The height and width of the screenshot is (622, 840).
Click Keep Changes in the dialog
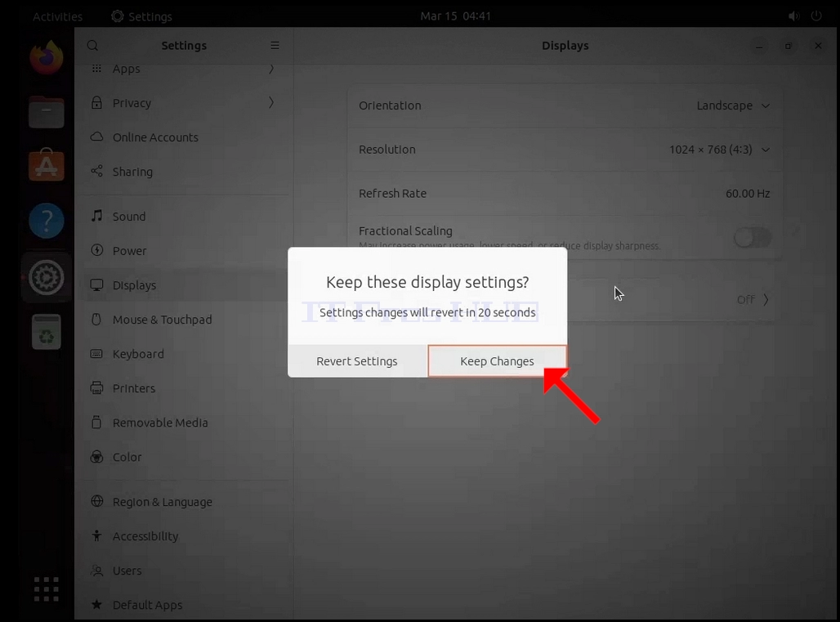[497, 361]
